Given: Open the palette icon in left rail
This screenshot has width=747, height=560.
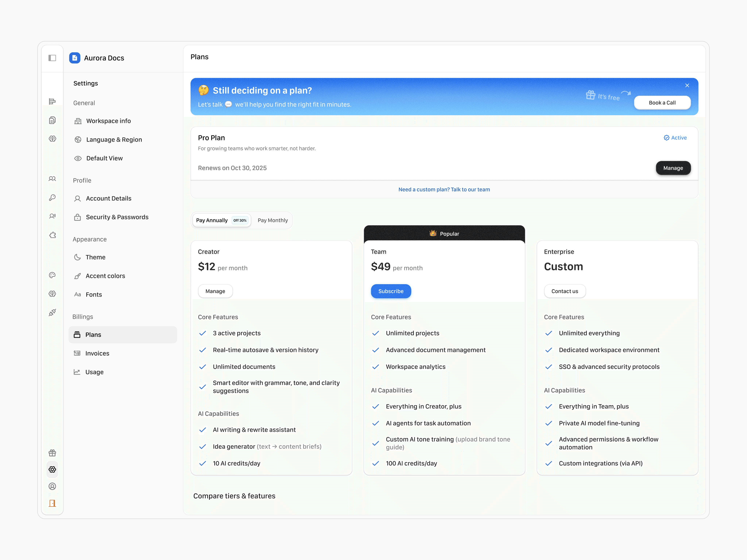Looking at the screenshot, I should (52, 275).
